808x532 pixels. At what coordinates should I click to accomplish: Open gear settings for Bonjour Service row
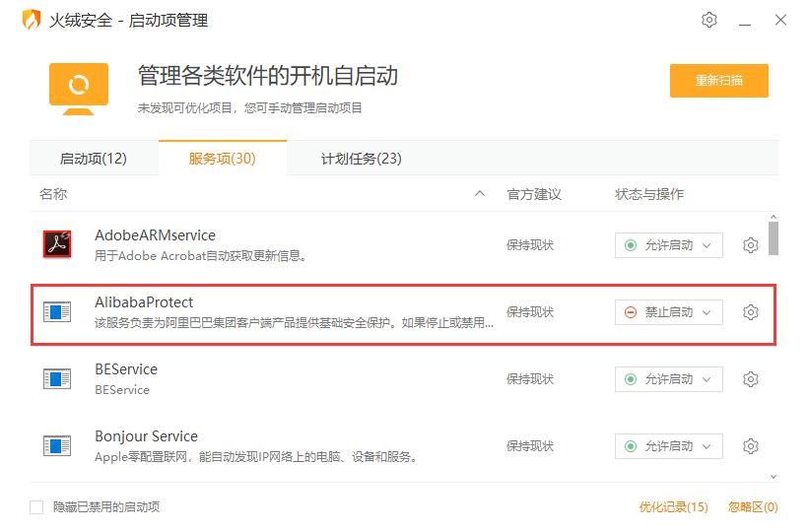coord(750,446)
